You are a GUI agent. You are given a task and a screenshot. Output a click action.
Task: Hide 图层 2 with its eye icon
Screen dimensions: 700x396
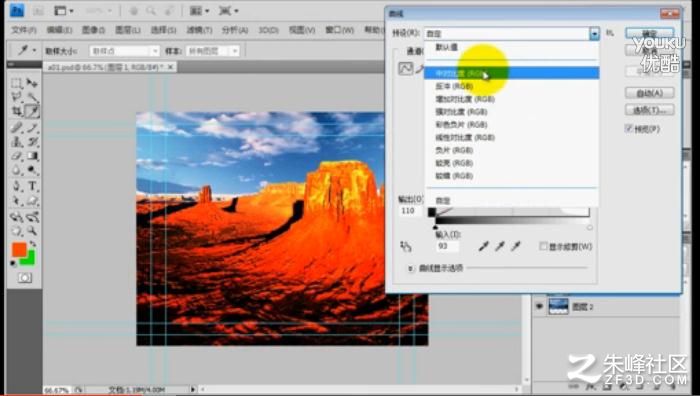pos(540,307)
